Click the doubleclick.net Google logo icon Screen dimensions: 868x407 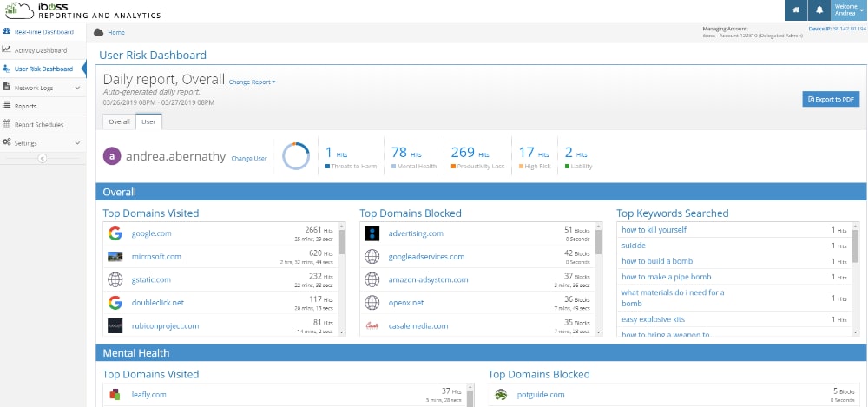coord(115,303)
